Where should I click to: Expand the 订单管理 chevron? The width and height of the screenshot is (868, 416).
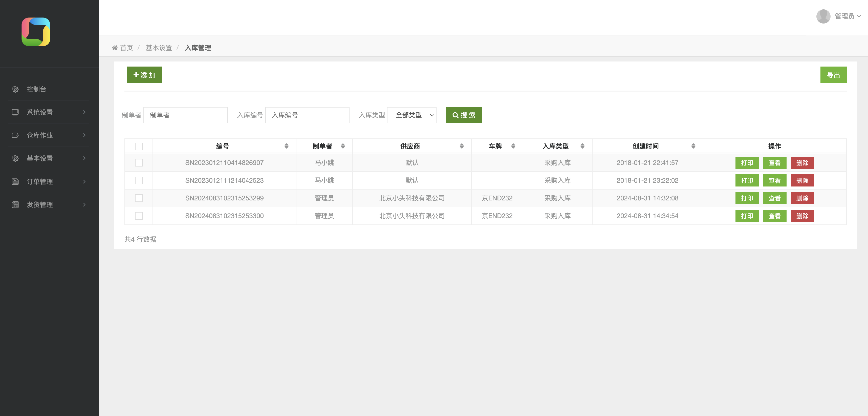pyautogui.click(x=84, y=181)
